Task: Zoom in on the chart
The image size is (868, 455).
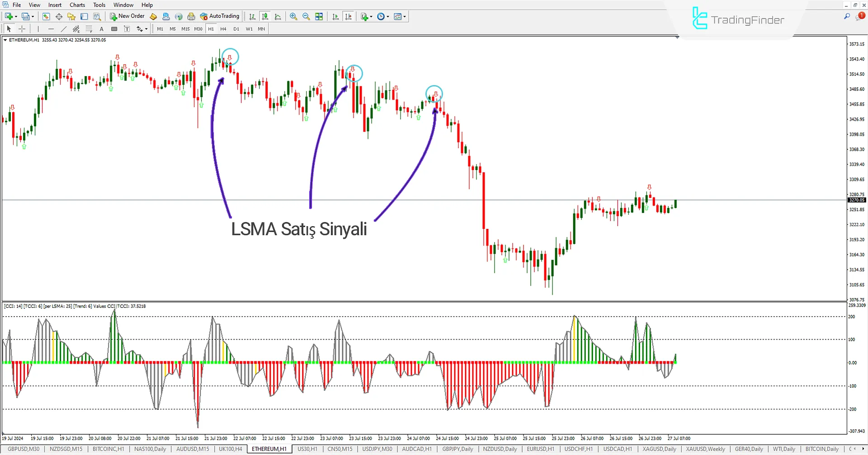Action: click(293, 16)
